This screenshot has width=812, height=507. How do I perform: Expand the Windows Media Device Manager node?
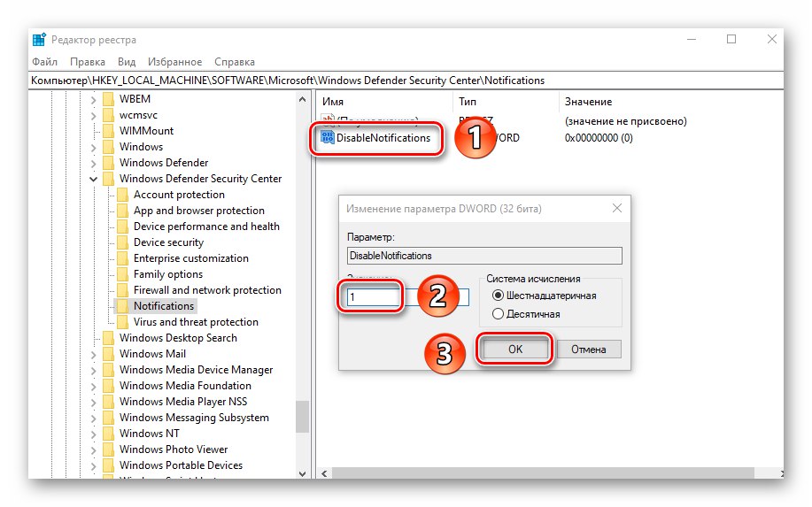point(93,371)
